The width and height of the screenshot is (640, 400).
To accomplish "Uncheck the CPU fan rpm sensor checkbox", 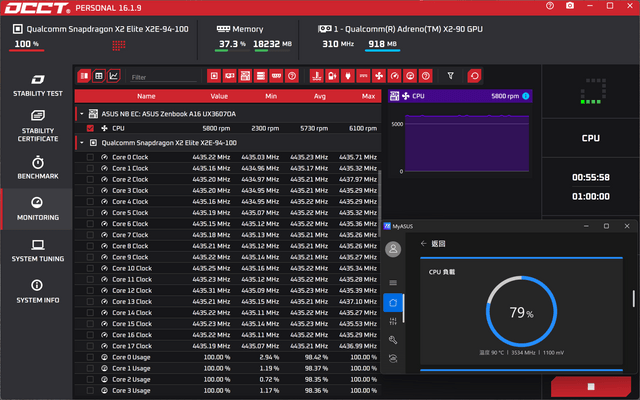I will pyautogui.click(x=90, y=128).
